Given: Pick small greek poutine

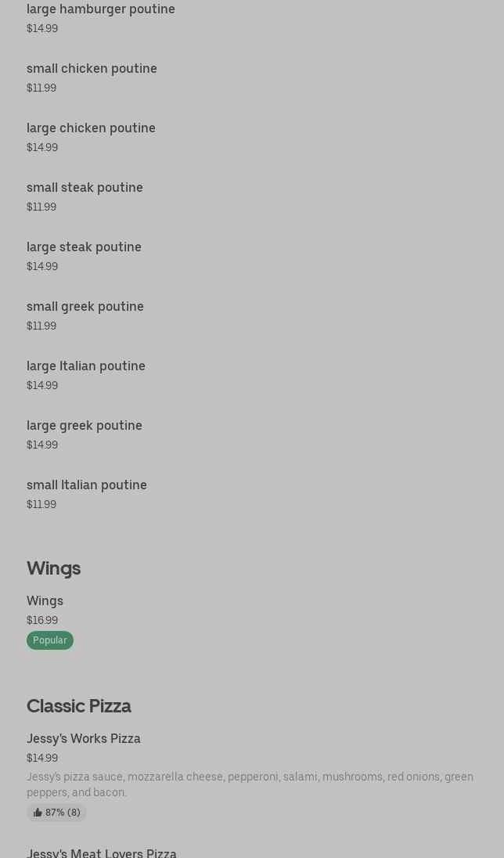Looking at the screenshot, I should pyautogui.click(x=85, y=307).
